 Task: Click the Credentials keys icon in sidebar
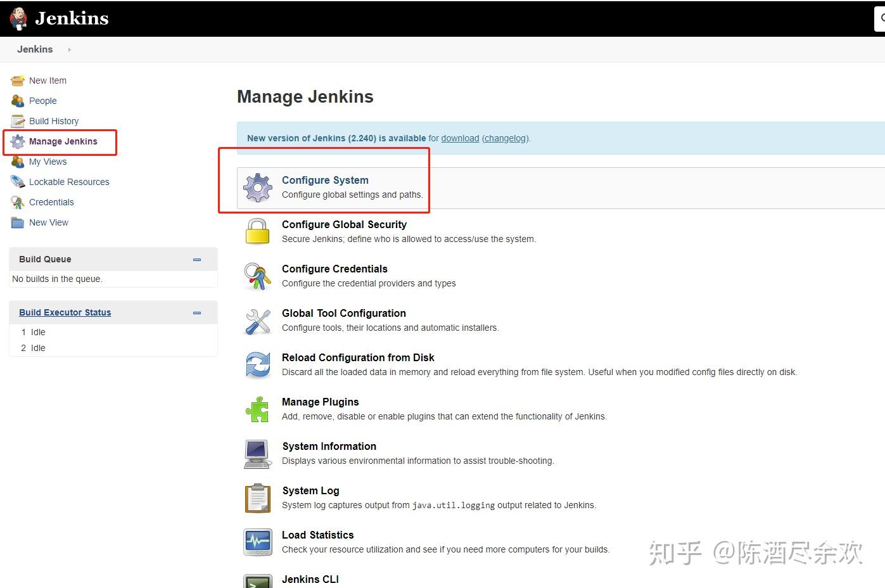(x=18, y=202)
